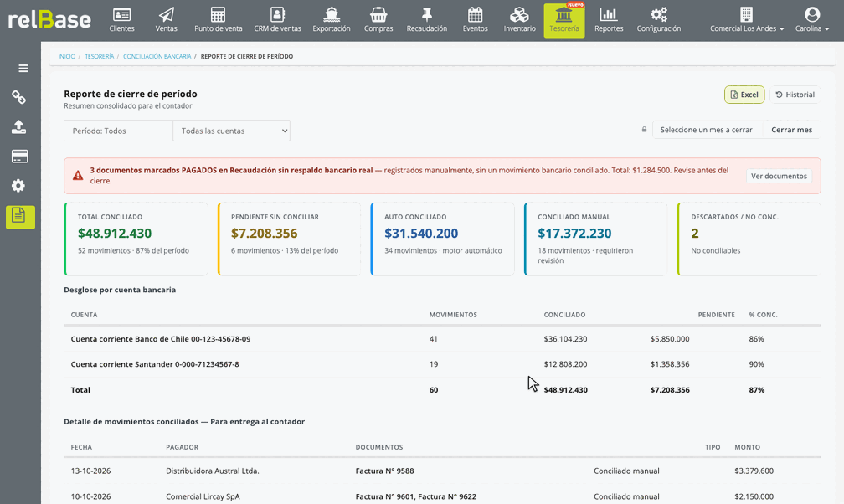Open the Historial button
The image size is (844, 504).
pyautogui.click(x=795, y=95)
